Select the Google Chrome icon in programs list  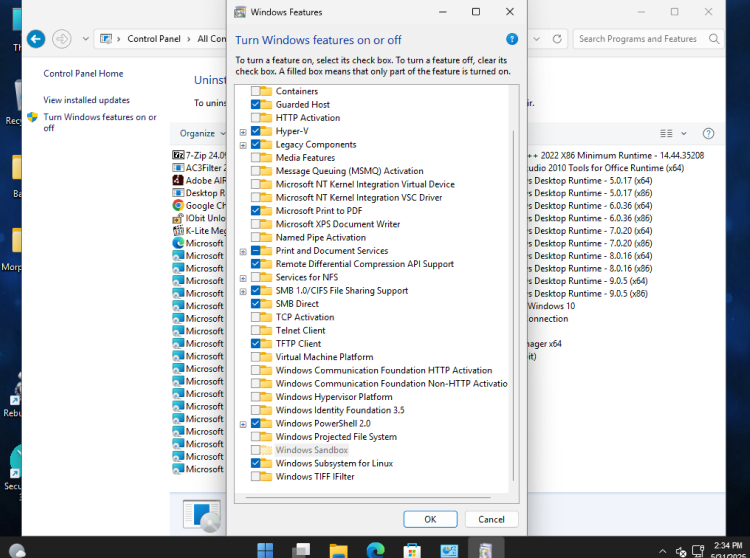(x=178, y=205)
